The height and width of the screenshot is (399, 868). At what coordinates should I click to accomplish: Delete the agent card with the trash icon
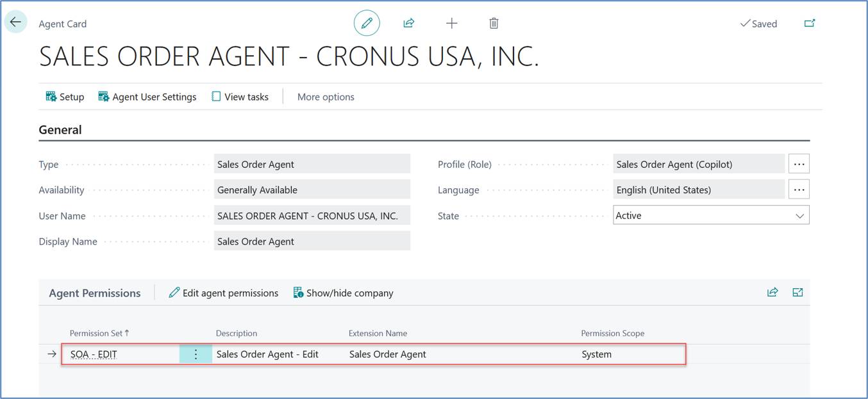tap(494, 23)
